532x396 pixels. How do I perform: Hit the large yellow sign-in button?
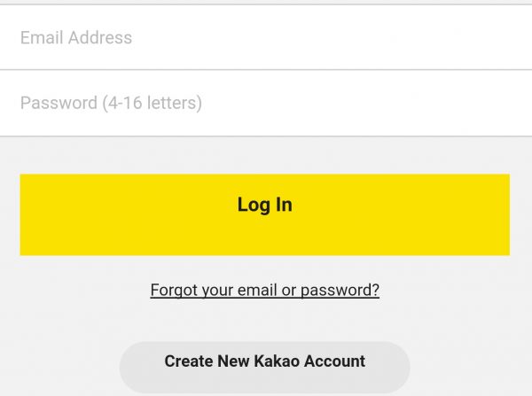264,214
